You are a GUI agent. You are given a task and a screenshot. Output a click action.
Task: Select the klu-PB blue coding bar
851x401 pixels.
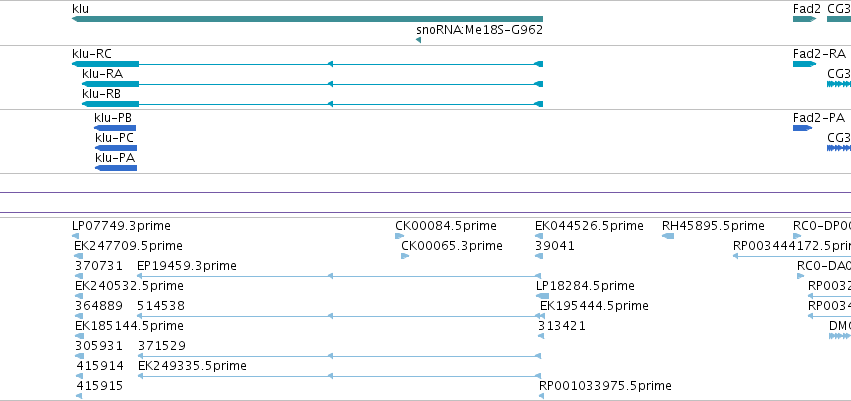(115, 128)
